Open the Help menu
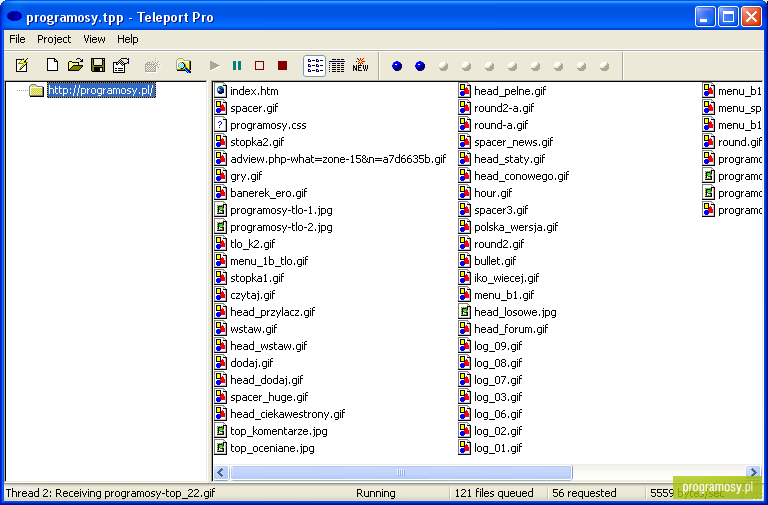Image resolution: width=768 pixels, height=505 pixels. pyautogui.click(x=127, y=39)
